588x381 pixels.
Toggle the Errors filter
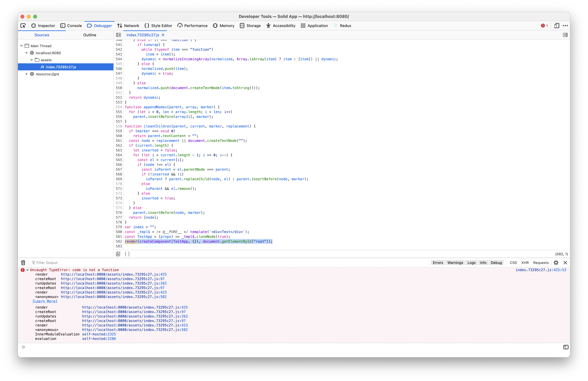437,263
